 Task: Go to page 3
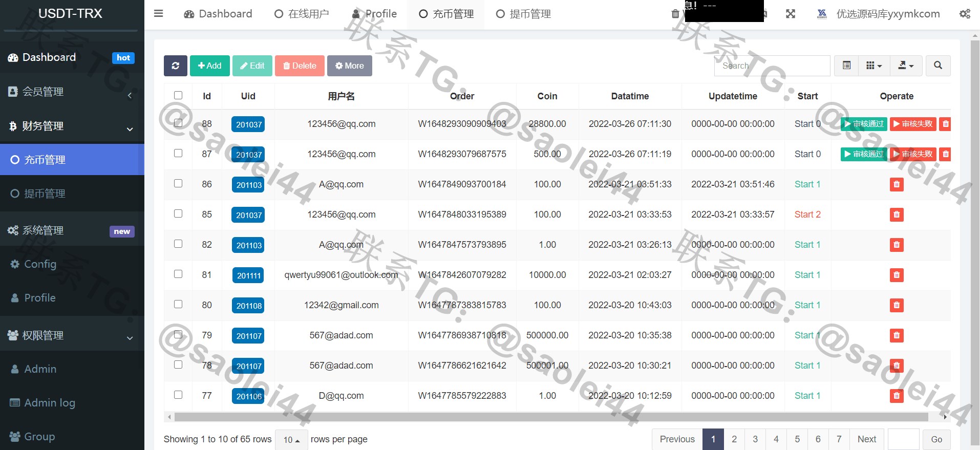[755, 439]
